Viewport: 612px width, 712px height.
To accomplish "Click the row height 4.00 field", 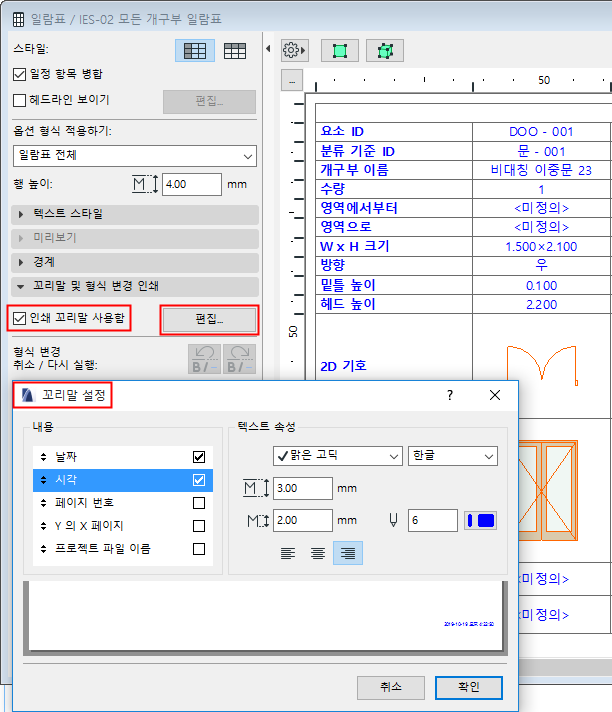I will [x=192, y=184].
